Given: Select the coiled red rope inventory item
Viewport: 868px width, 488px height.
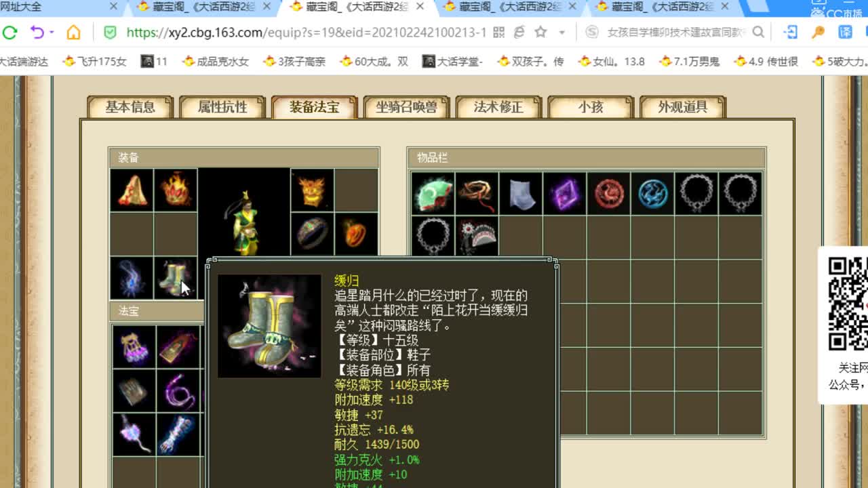Looking at the screenshot, I should click(477, 193).
